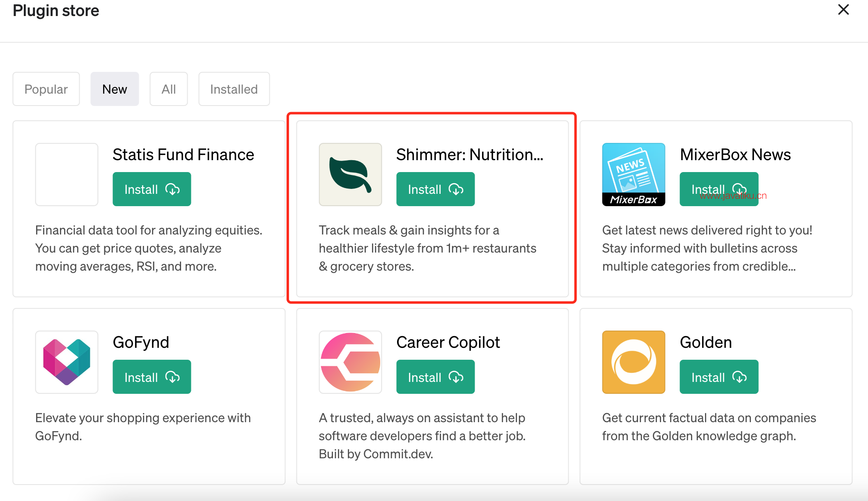Install the Golden plugin
868x501 pixels.
pos(719,377)
